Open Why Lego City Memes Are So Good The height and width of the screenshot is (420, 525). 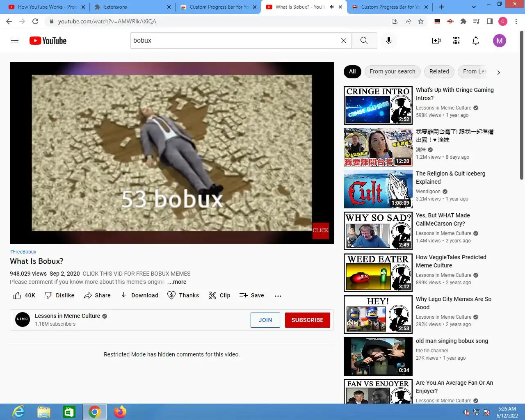click(454, 303)
